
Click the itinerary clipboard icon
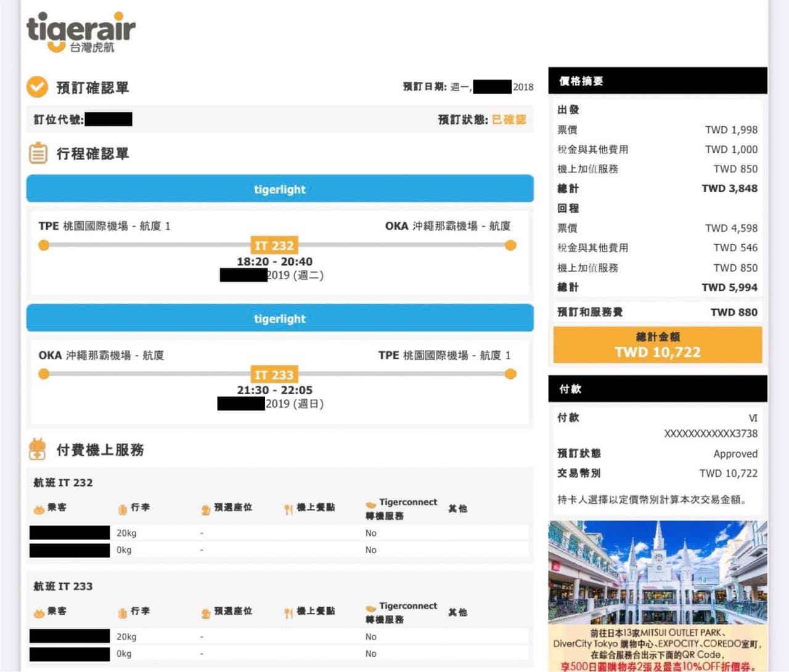(x=38, y=153)
